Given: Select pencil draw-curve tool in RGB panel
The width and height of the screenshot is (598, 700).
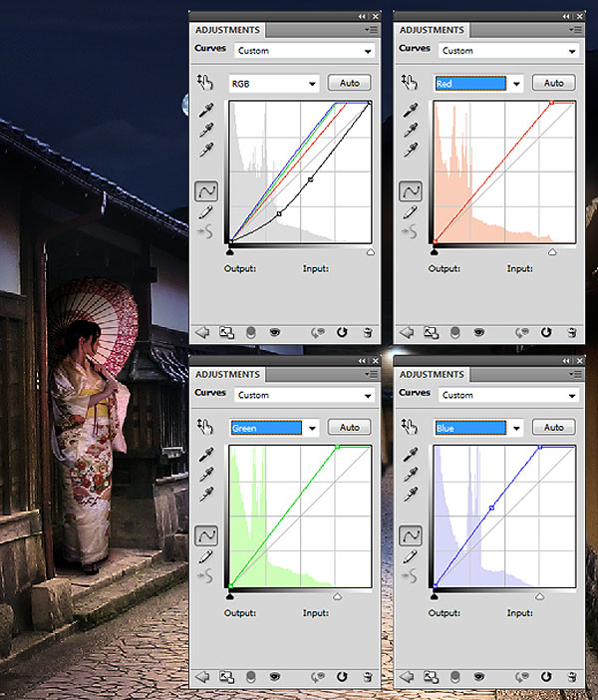Looking at the screenshot, I should click(x=205, y=212).
